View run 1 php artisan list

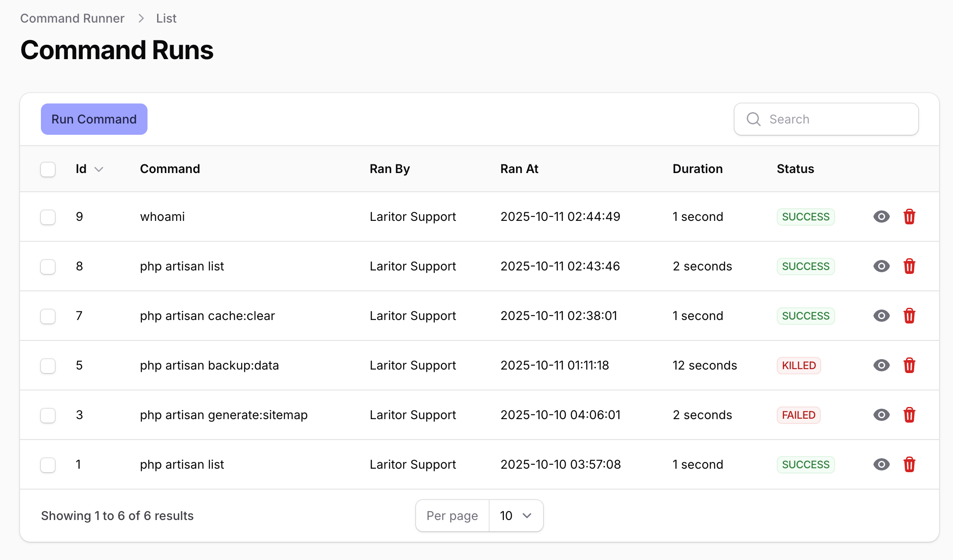click(881, 464)
